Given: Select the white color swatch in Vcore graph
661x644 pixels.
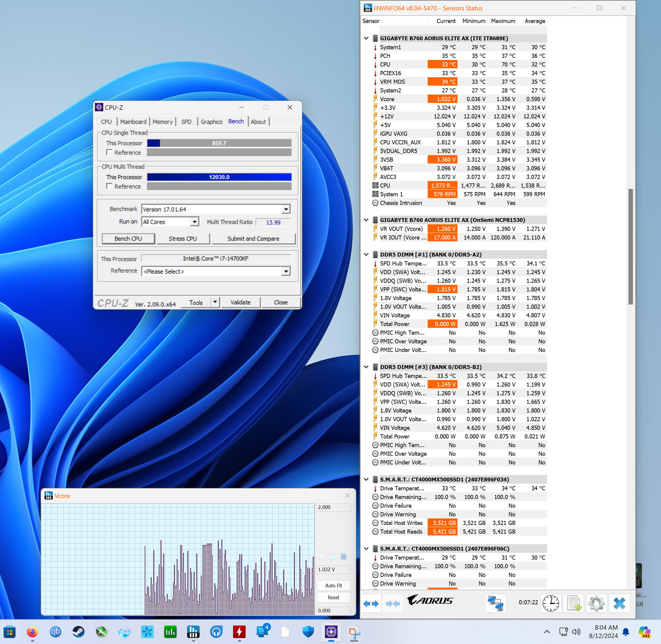Looking at the screenshot, I should point(322,557).
